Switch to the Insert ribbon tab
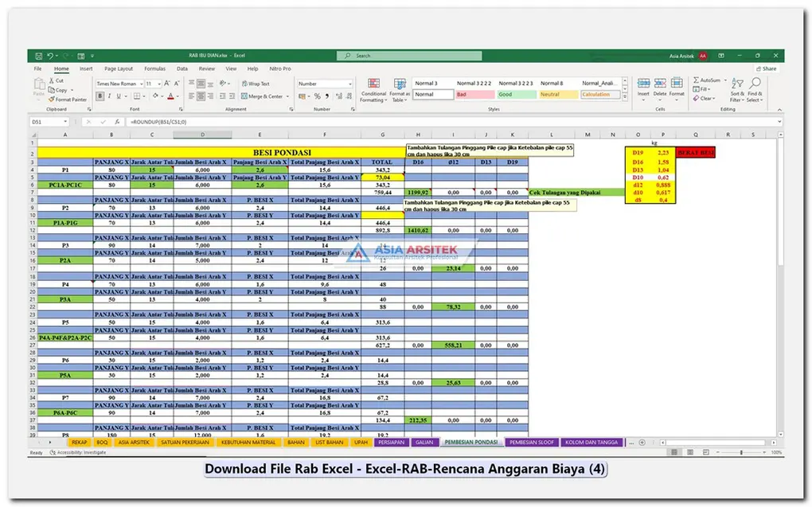 click(86, 69)
